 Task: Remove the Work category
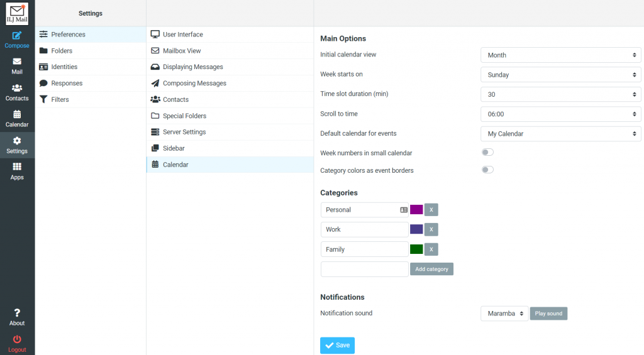tap(431, 229)
